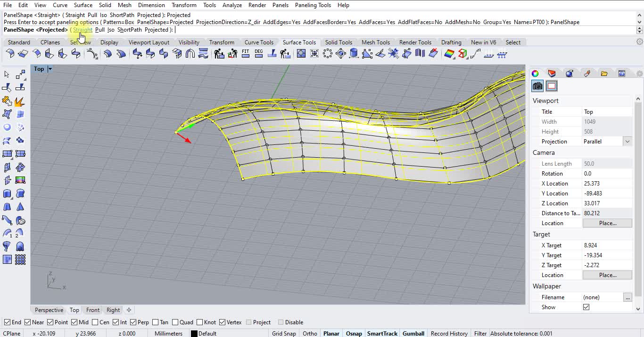
Task: Open the render sphere panel tab icon
Action: [570, 74]
